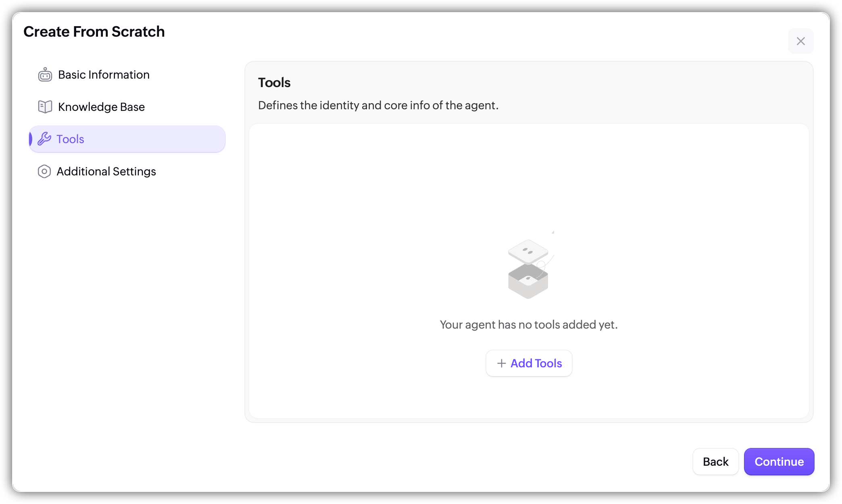Image resolution: width=842 pixels, height=504 pixels.
Task: Proceed with the purple Continue button
Action: click(x=779, y=462)
